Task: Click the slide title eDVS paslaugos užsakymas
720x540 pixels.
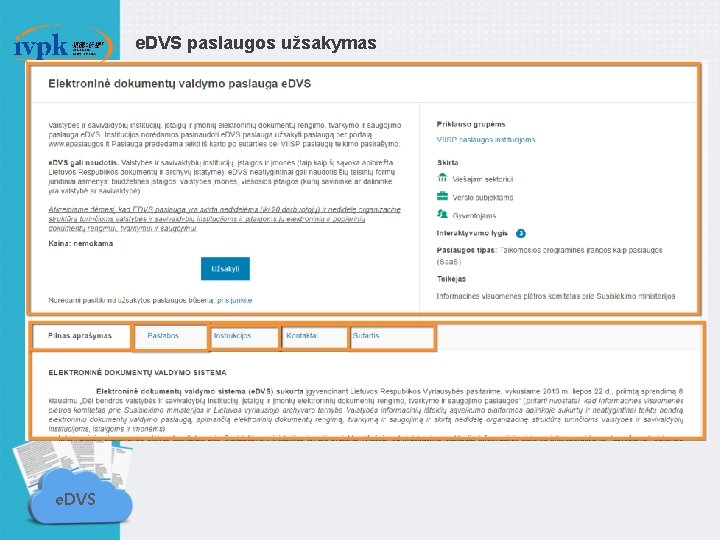Action: click(x=256, y=43)
